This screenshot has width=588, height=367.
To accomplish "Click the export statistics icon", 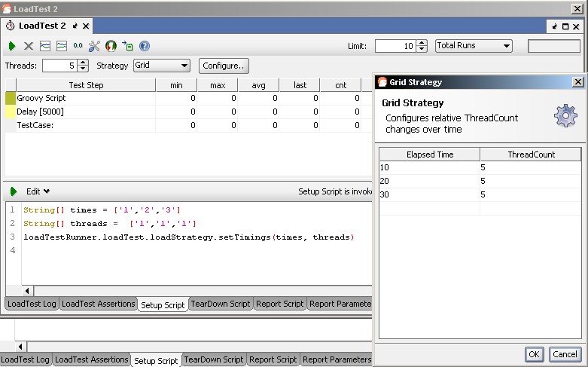I will click(x=127, y=46).
